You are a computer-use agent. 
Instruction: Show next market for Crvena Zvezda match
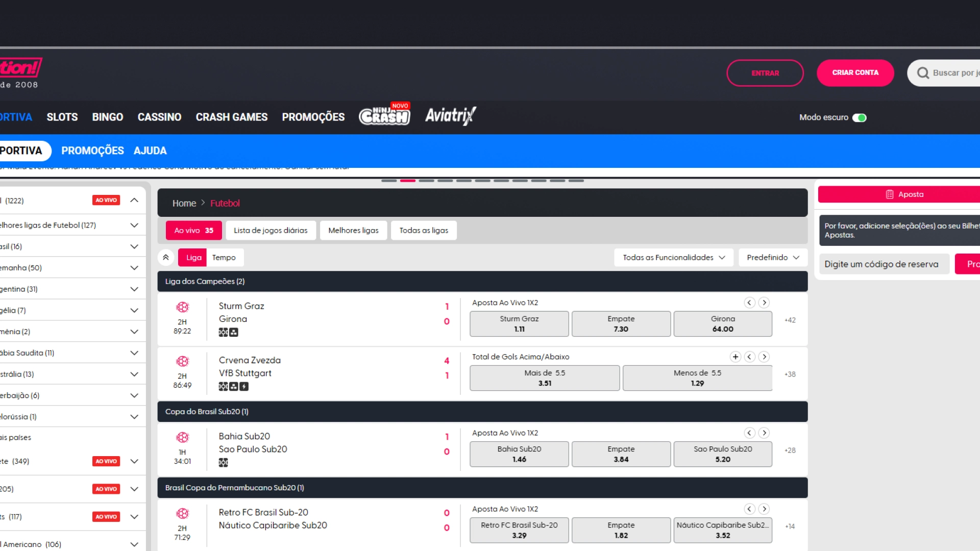(764, 357)
